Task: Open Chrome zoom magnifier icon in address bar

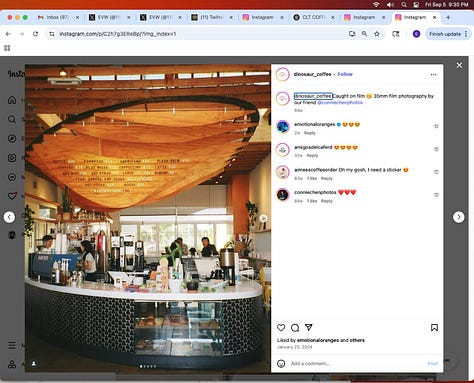Action: [364, 34]
